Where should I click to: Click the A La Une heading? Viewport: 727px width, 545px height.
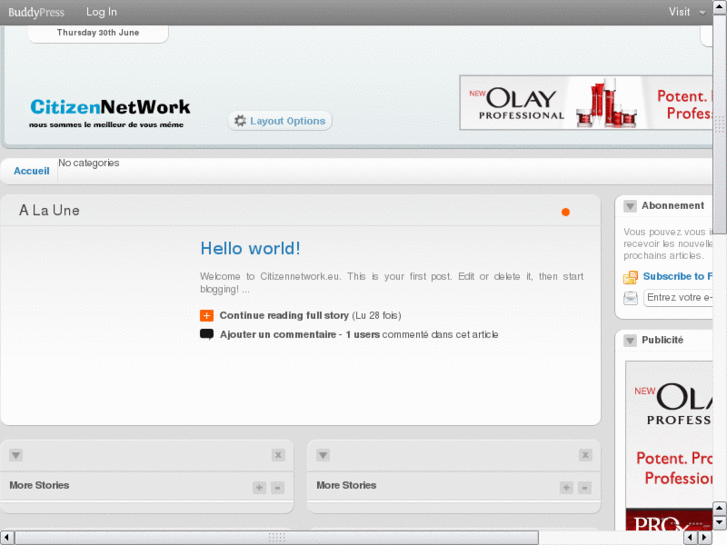[x=49, y=211]
